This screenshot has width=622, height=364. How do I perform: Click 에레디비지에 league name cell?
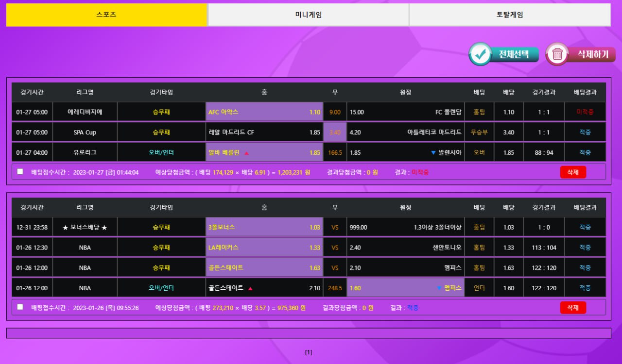[85, 112]
